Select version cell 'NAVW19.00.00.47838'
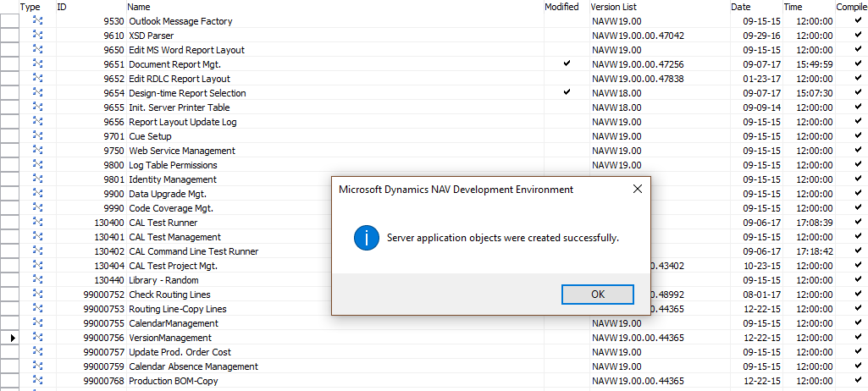The height and width of the screenshot is (391, 868). click(x=638, y=79)
